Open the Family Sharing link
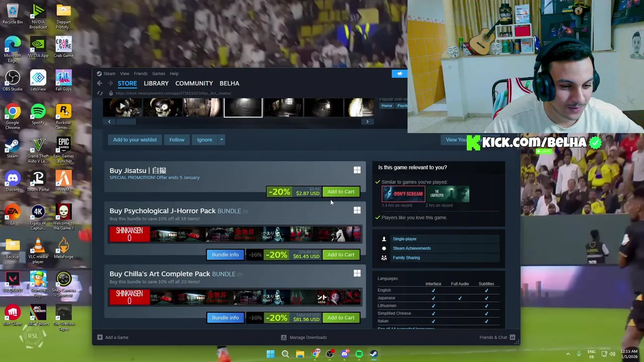Screen dimensions: 644x362 (x=406, y=258)
